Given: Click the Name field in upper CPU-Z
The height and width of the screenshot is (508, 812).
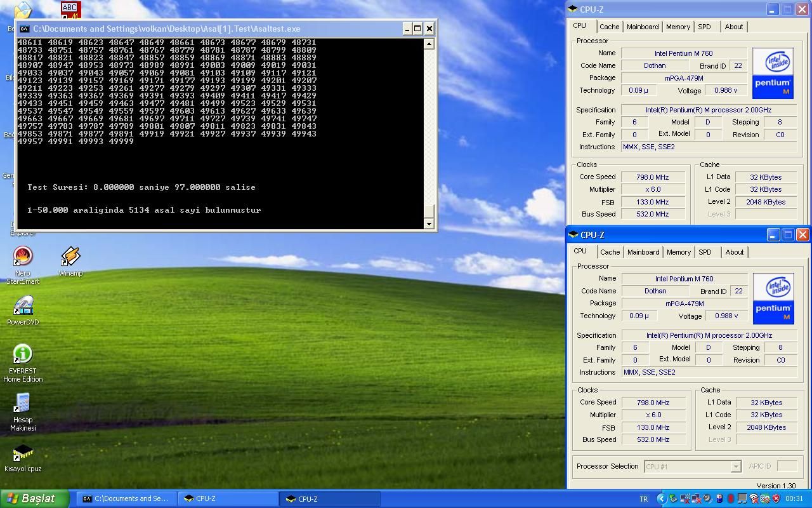Looking at the screenshot, I should pos(684,53).
